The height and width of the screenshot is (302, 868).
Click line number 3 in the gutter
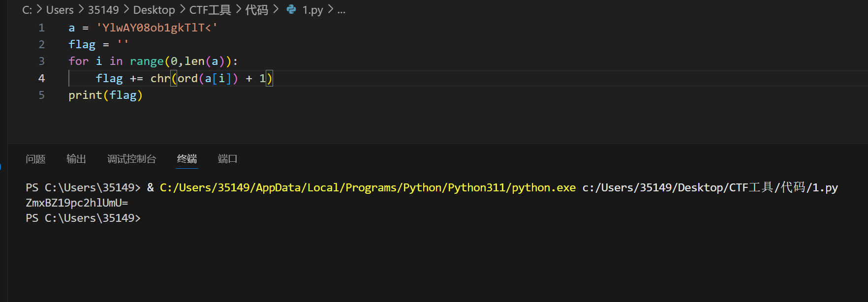[x=42, y=61]
